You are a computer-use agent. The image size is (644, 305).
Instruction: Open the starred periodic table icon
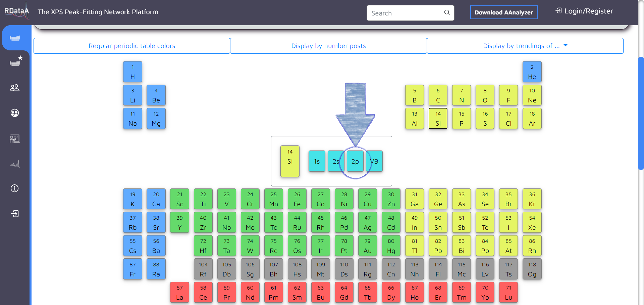(15, 62)
